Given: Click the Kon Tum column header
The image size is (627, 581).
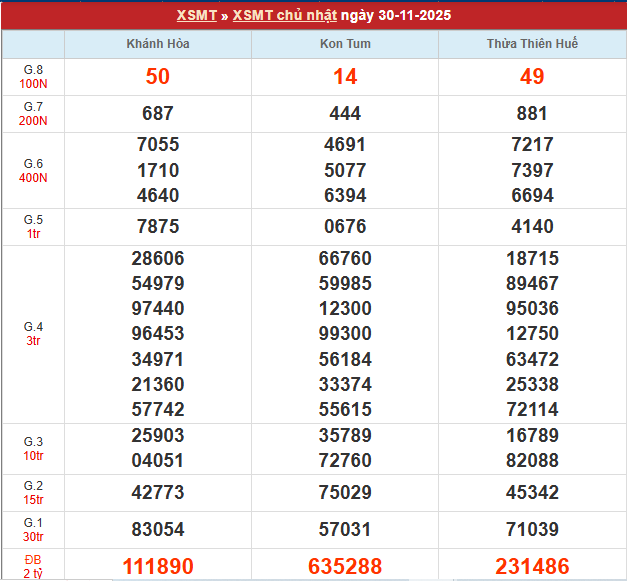Looking at the screenshot, I should click(345, 44).
